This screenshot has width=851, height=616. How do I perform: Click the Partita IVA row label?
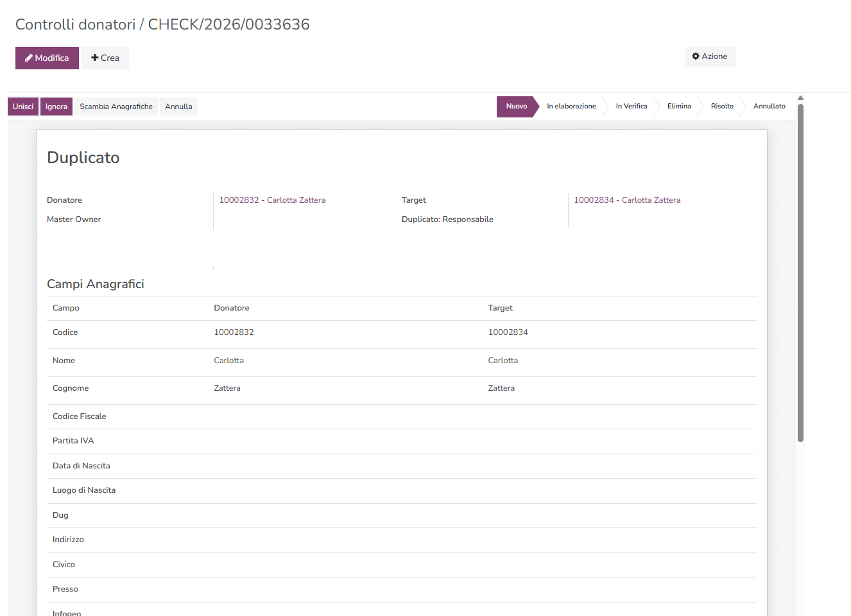pyautogui.click(x=73, y=441)
